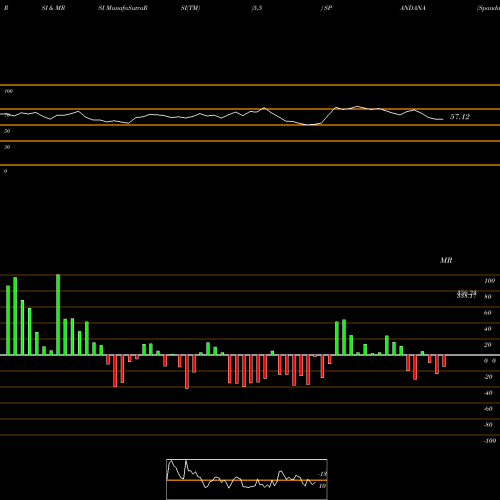Click the RSI 100 axis label
The width and height of the screenshot is (500, 500).
tap(9, 91)
